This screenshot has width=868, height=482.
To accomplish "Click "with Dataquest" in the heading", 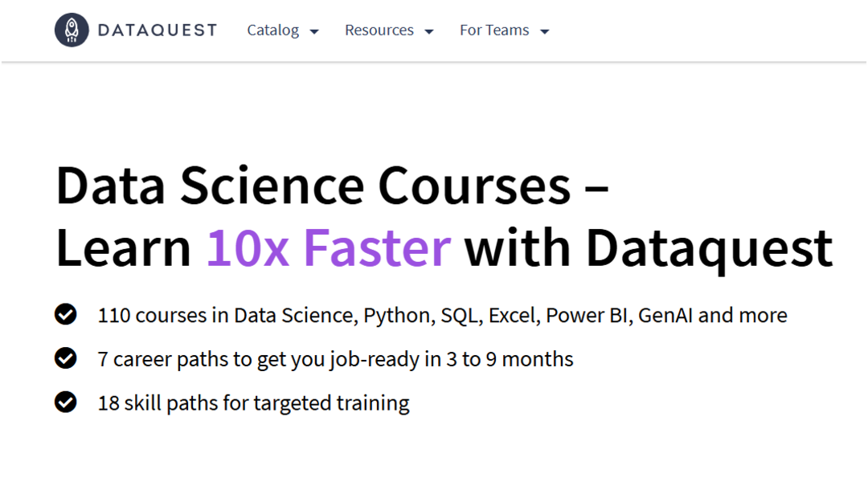I will (x=649, y=247).
